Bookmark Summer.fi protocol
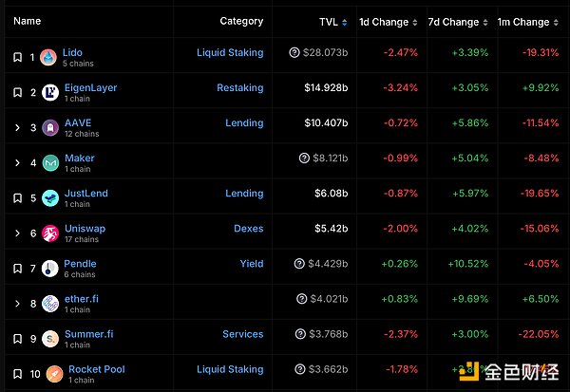570x392 pixels. tap(17, 338)
